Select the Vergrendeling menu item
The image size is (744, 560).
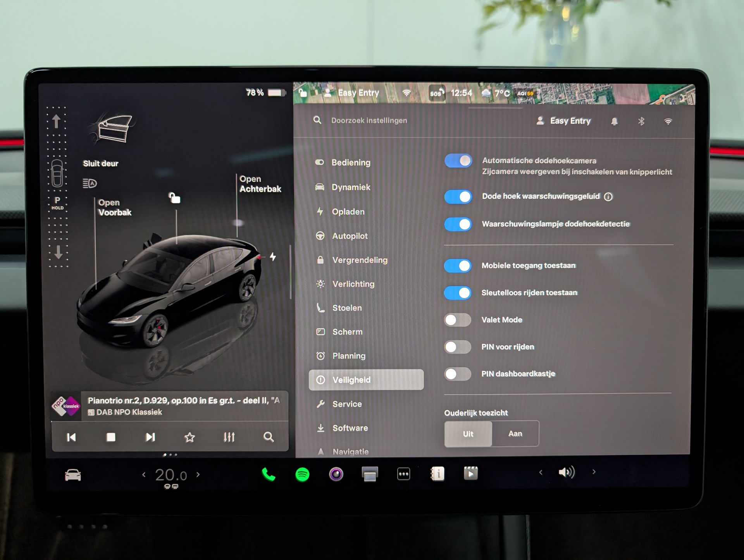[x=359, y=260]
